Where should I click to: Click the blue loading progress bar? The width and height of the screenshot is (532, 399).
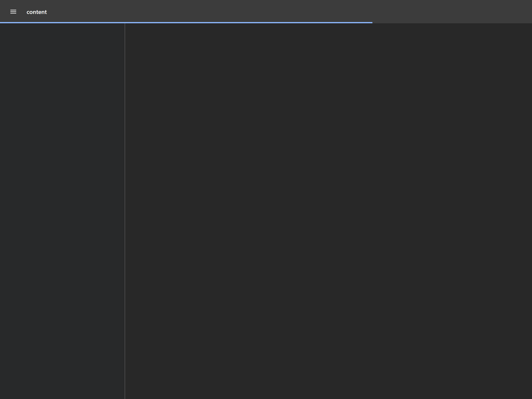[x=186, y=22]
